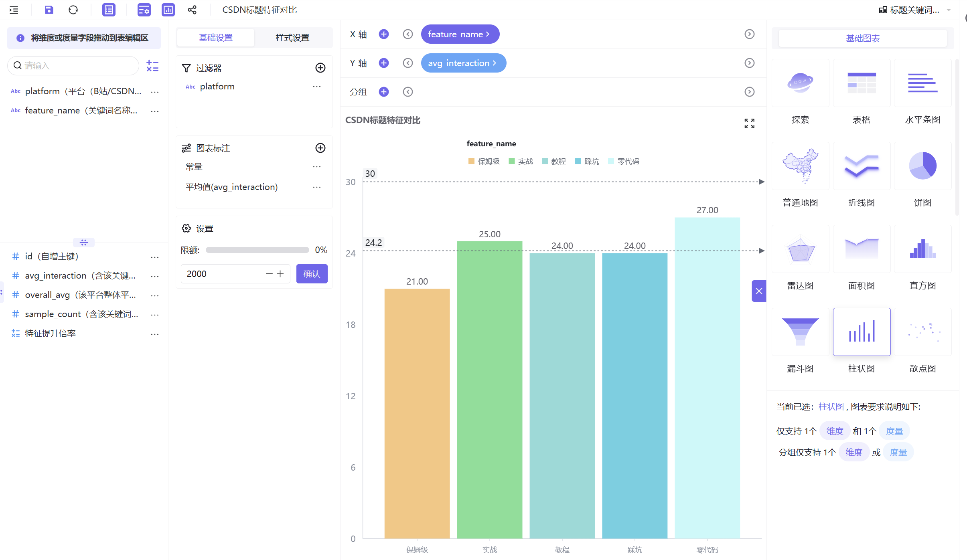Open more options for avg_interaction measure

click(x=155, y=276)
